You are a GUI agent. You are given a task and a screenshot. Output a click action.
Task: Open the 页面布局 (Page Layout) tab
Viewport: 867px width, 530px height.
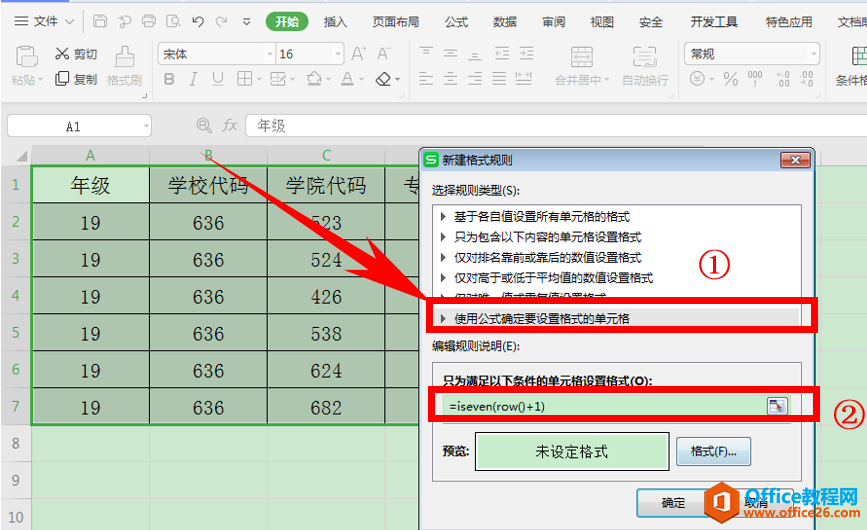396,21
